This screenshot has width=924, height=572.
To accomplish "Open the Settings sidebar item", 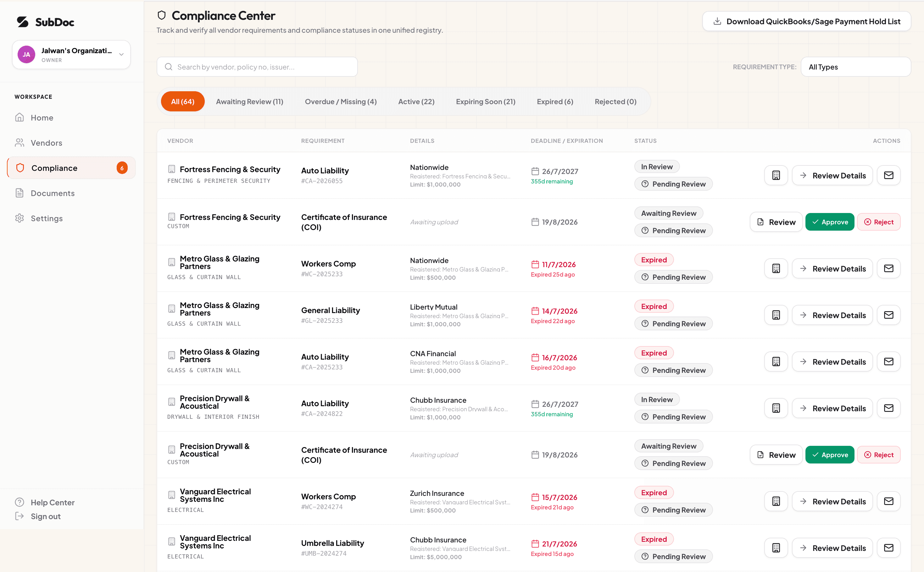I will point(71,218).
